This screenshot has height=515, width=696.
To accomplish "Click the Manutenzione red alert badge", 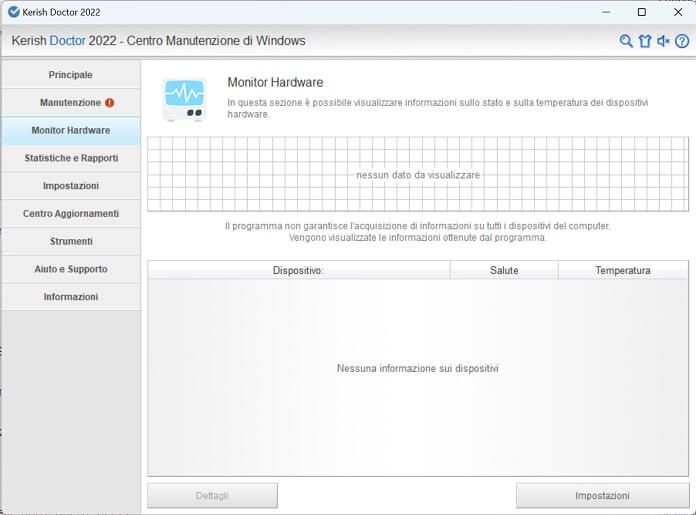I will click(x=110, y=103).
